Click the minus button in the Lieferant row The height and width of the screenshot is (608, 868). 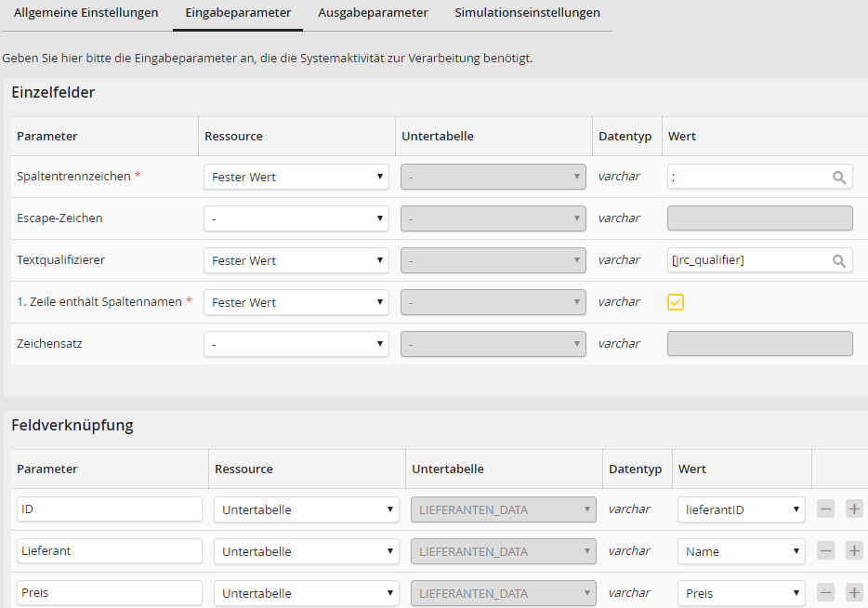click(825, 550)
